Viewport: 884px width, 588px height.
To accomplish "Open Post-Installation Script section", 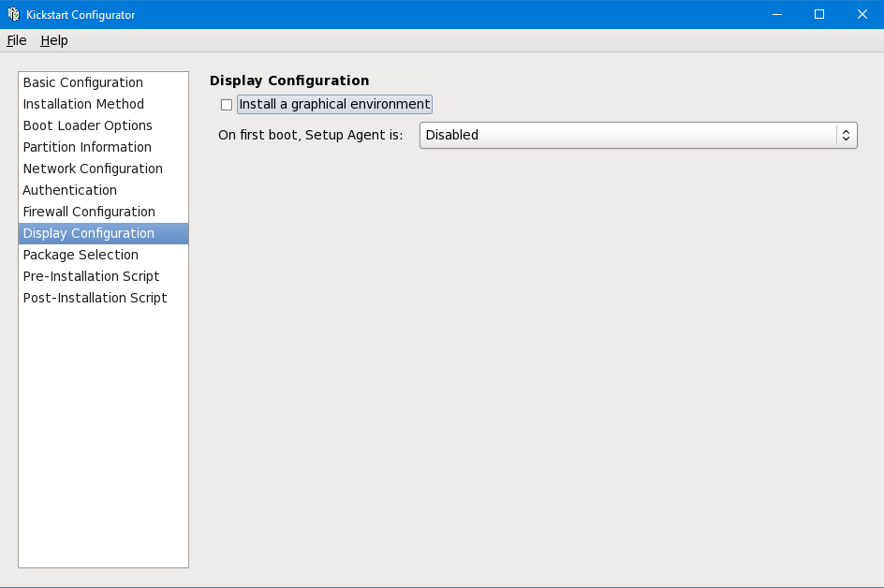I will coord(95,298).
